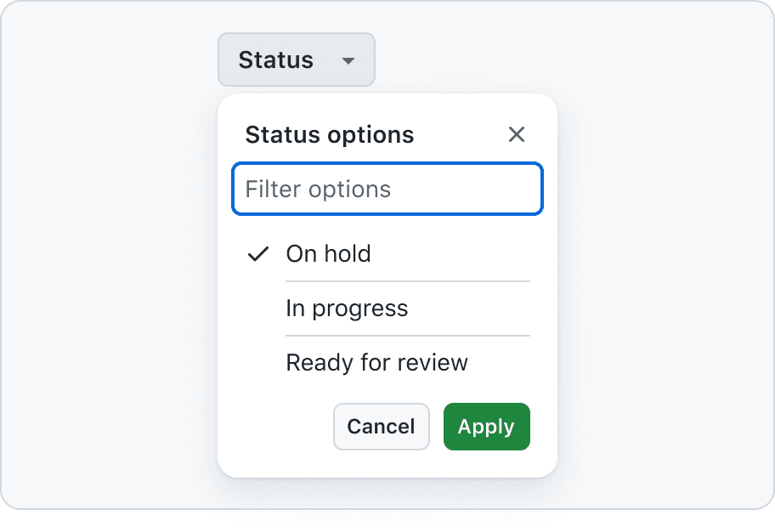775x532 pixels.
Task: Open the Status dropdown button
Action: pos(297,59)
